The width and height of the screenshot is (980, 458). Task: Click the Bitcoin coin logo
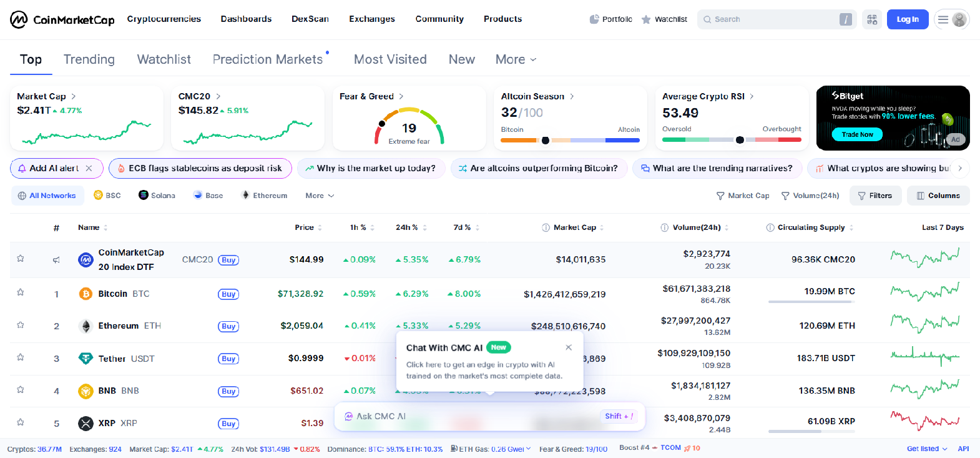point(86,294)
